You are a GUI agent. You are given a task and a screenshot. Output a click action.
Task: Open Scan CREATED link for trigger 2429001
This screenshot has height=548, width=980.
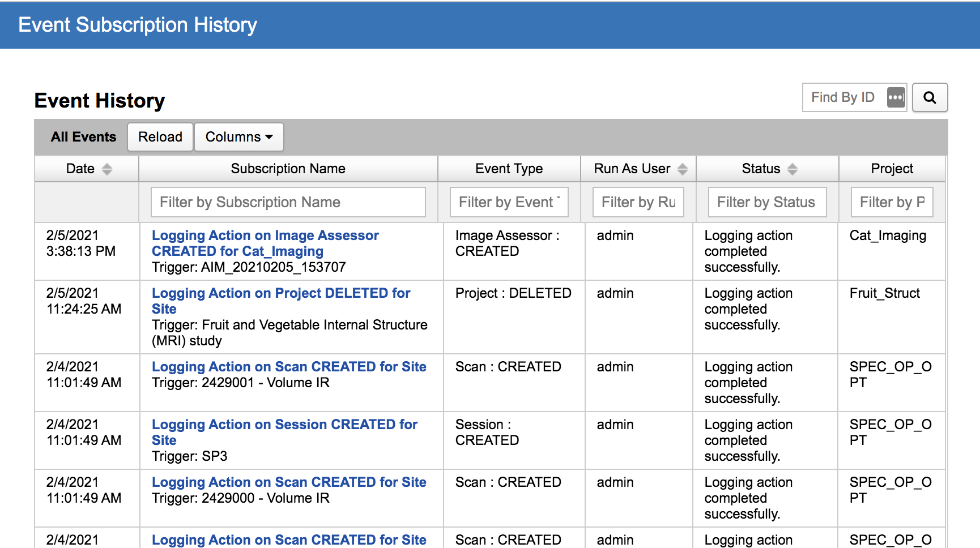289,367
